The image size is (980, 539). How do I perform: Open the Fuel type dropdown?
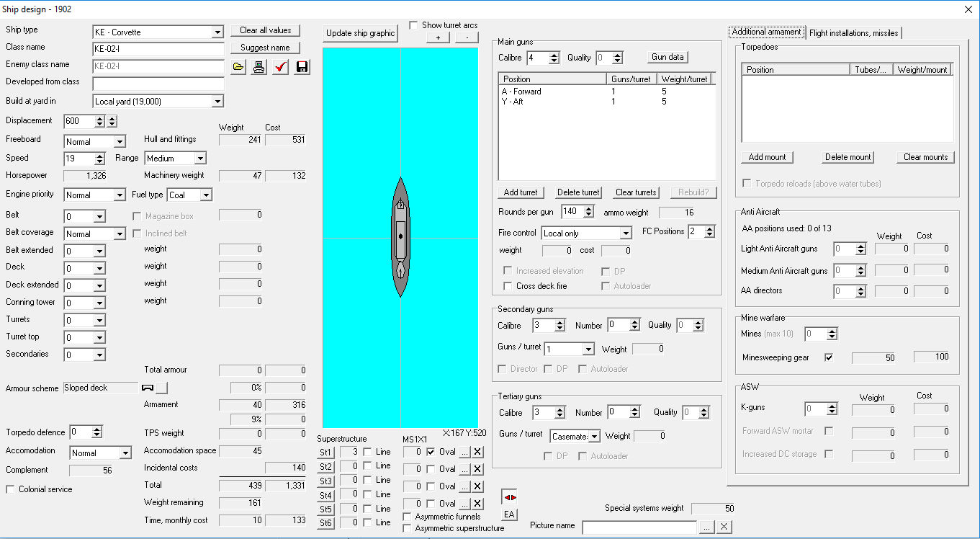point(206,195)
